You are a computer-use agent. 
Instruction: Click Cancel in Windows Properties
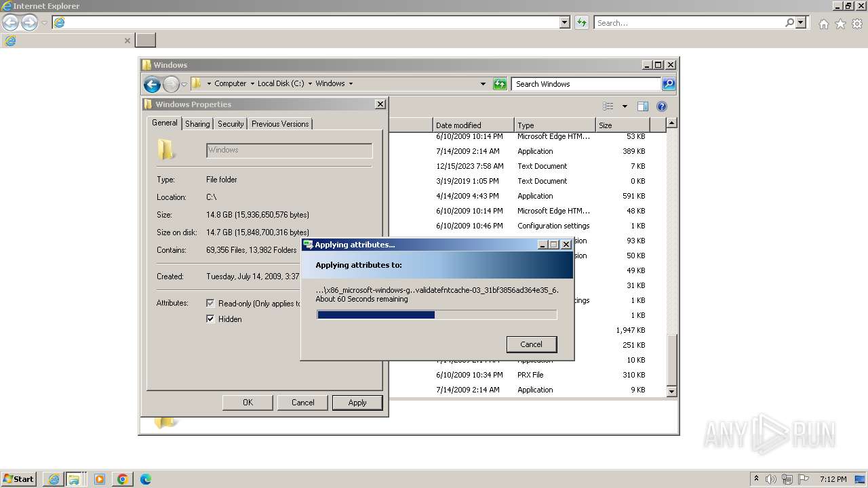point(302,403)
